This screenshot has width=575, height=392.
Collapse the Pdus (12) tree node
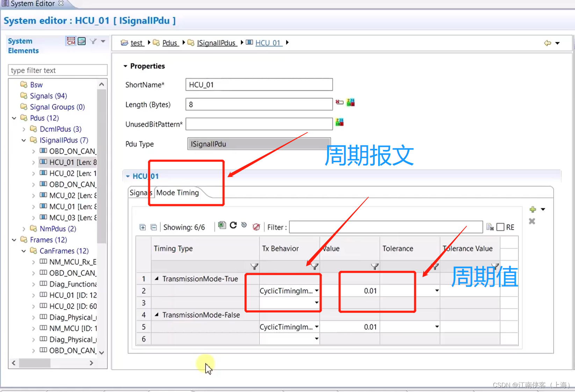pos(14,118)
